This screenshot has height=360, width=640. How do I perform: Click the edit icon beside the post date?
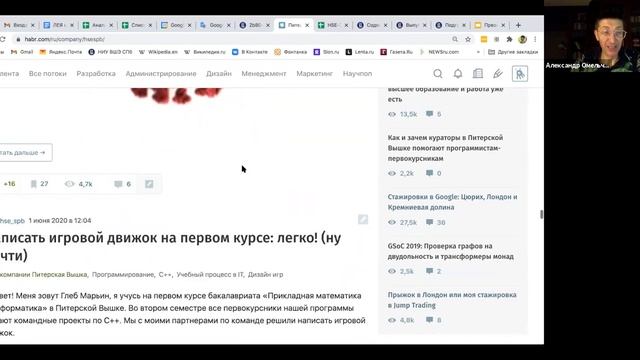(363, 220)
